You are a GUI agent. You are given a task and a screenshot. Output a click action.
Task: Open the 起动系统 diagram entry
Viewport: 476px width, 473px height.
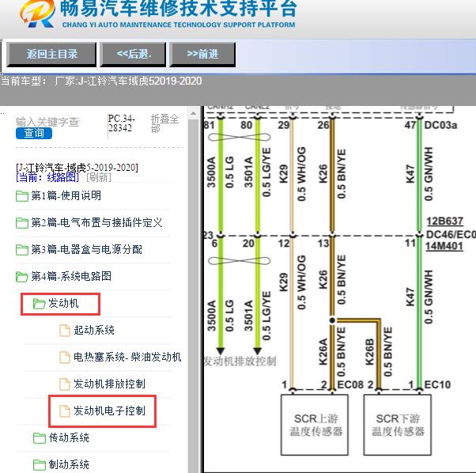click(94, 330)
